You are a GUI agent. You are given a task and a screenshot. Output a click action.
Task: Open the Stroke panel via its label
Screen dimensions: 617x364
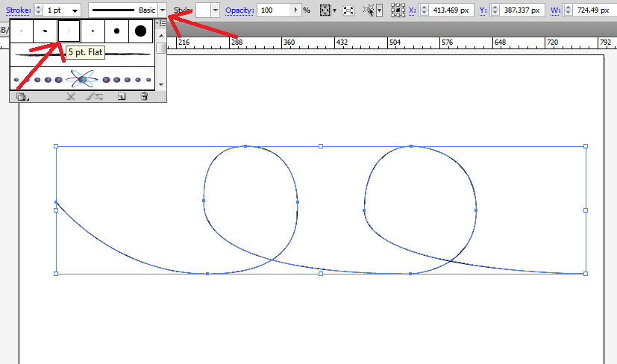pos(18,10)
